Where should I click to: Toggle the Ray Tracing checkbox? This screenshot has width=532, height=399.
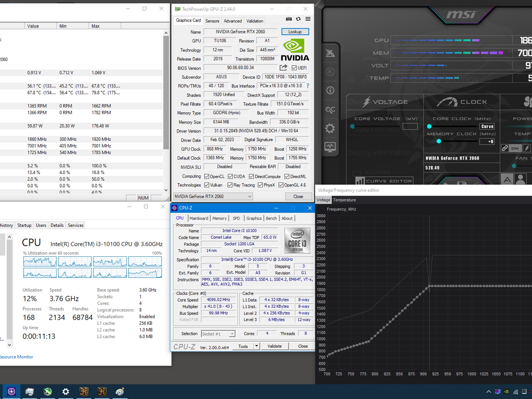point(230,185)
